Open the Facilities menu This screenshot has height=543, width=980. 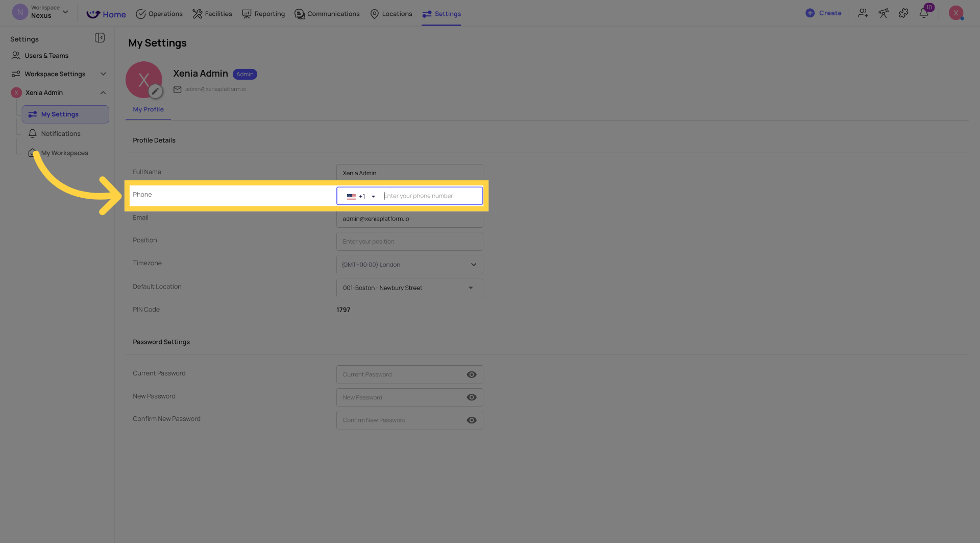tap(212, 14)
